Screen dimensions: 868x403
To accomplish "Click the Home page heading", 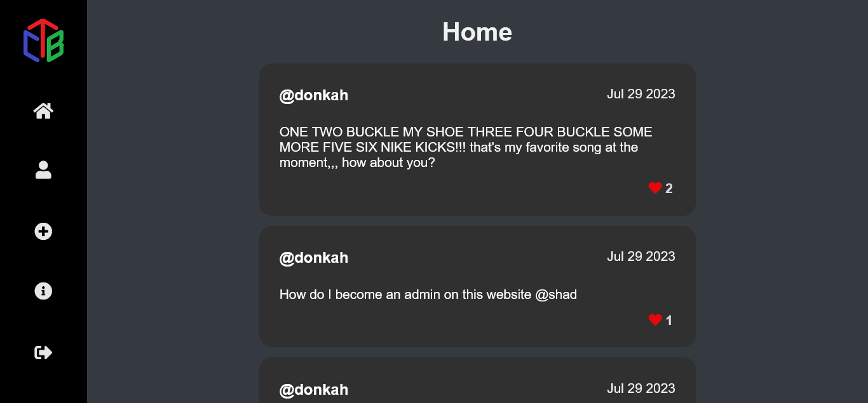I will click(477, 32).
